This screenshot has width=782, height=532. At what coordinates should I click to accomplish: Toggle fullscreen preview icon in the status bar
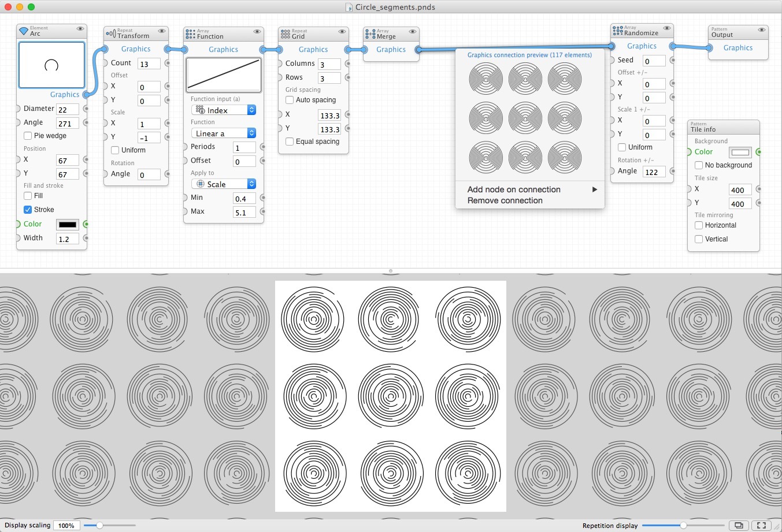tap(761, 525)
